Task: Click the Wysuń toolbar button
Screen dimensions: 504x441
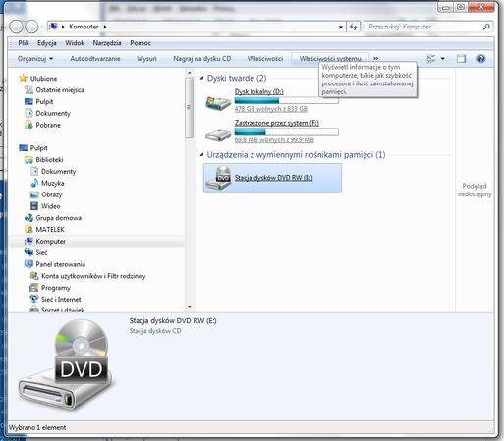Action: [146, 59]
